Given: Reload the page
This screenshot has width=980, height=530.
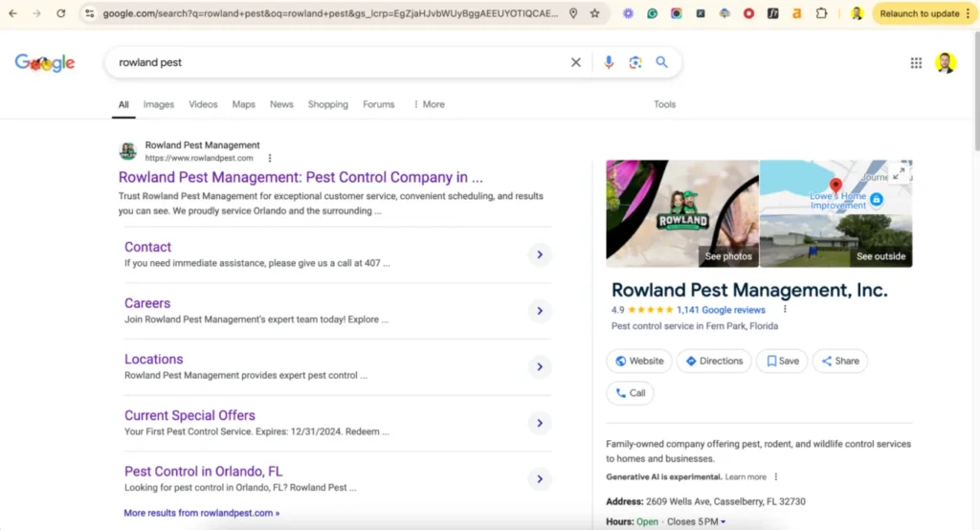Looking at the screenshot, I should click(61, 13).
